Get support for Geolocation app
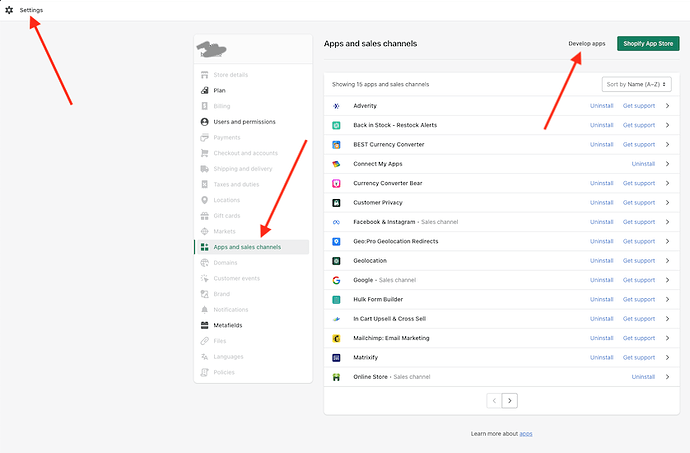The width and height of the screenshot is (690, 453). (639, 261)
